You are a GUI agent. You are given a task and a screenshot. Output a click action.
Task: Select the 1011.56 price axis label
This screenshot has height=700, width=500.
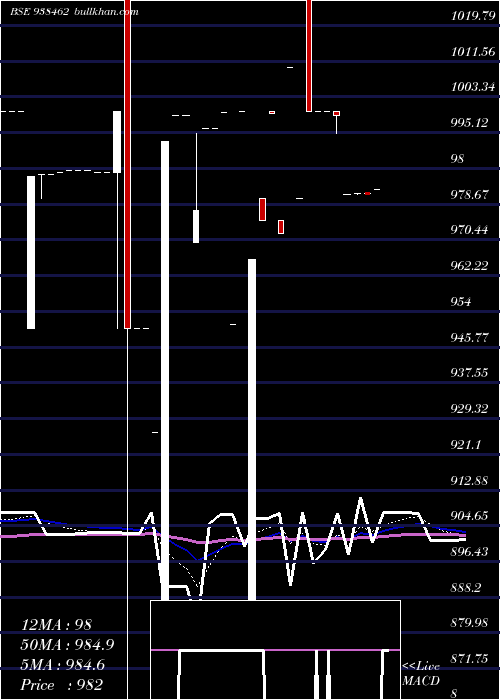click(x=473, y=52)
